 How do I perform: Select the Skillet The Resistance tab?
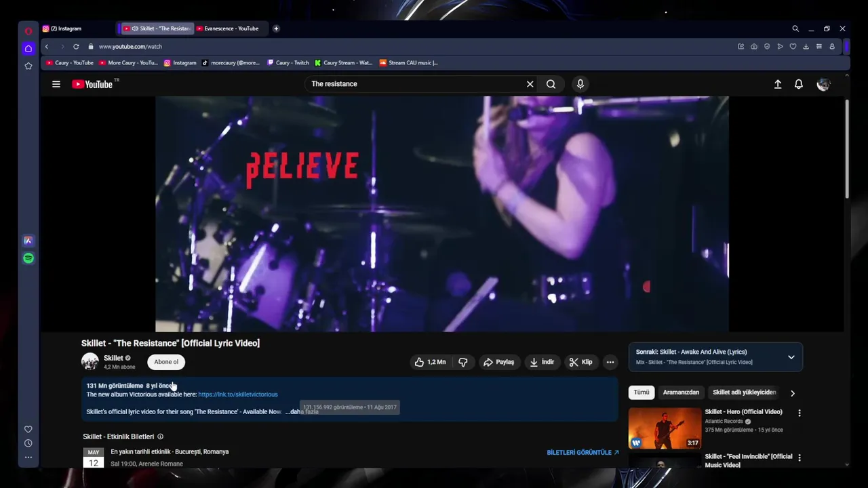(x=157, y=28)
